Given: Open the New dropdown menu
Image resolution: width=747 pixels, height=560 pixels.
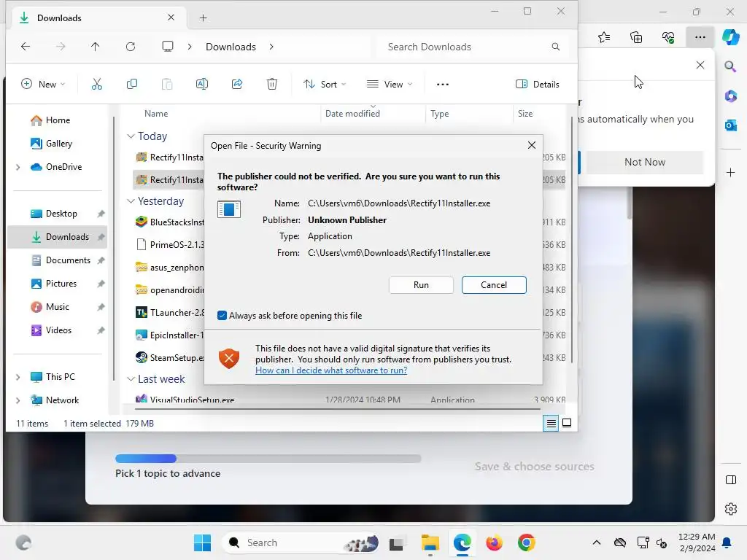Looking at the screenshot, I should point(43,85).
